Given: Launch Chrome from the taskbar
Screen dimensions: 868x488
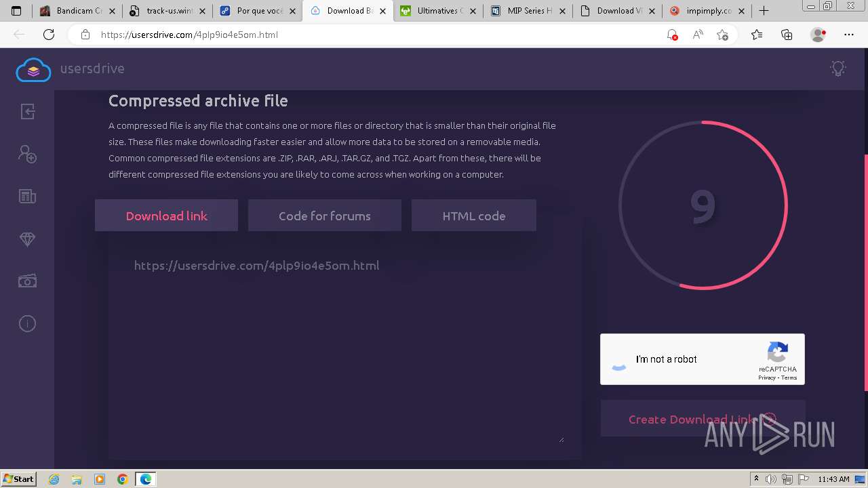Looking at the screenshot, I should pyautogui.click(x=123, y=479).
